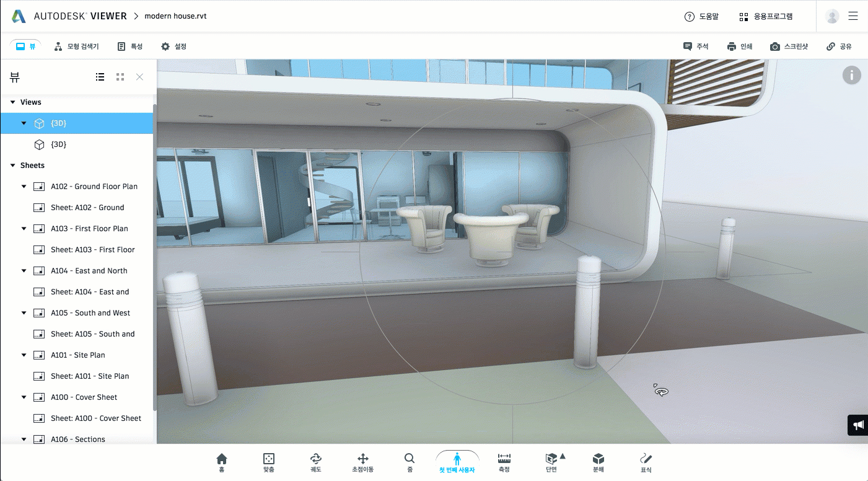Open the user profile avatar
This screenshot has width=868, height=481.
833,17
